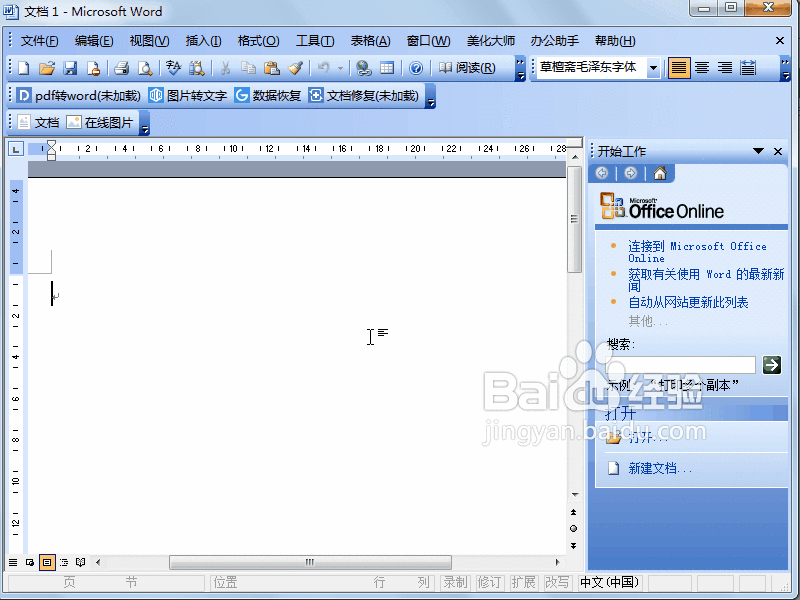The image size is (800, 600).
Task: Open 开始工作 task pane menu arrow
Action: coord(759,151)
